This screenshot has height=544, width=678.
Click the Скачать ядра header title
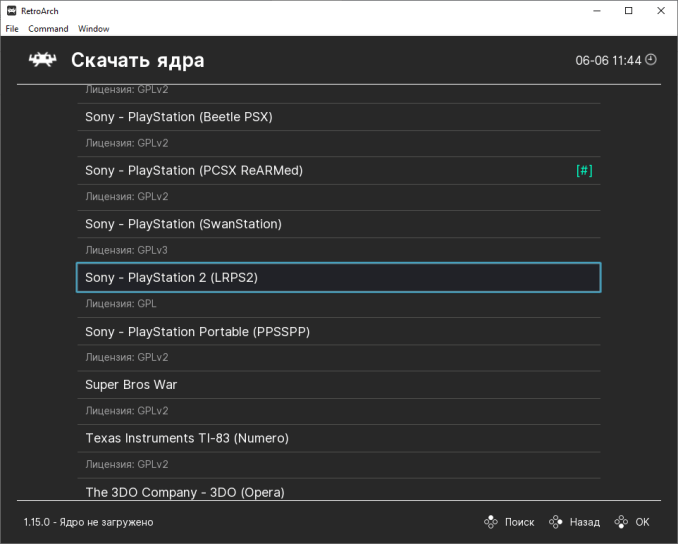138,61
